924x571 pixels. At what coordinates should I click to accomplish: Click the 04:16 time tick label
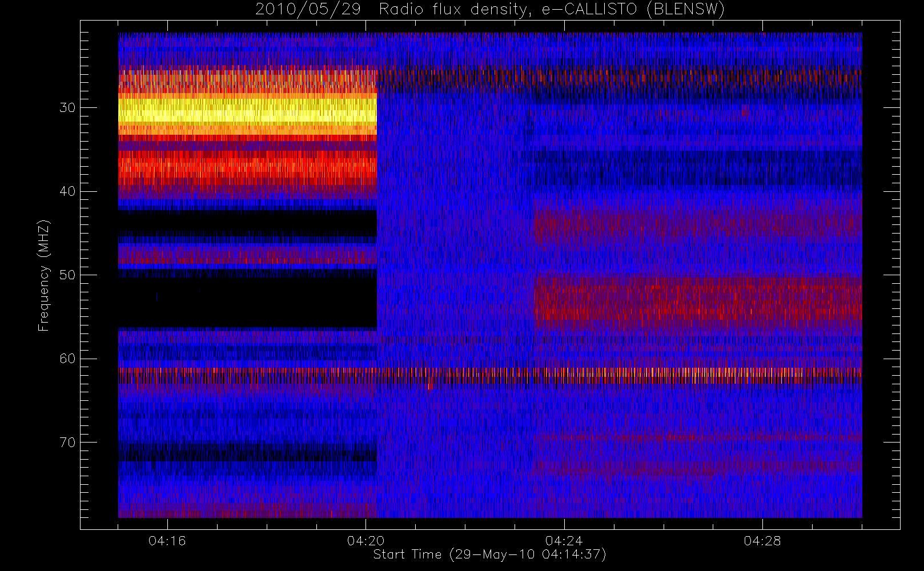click(167, 541)
